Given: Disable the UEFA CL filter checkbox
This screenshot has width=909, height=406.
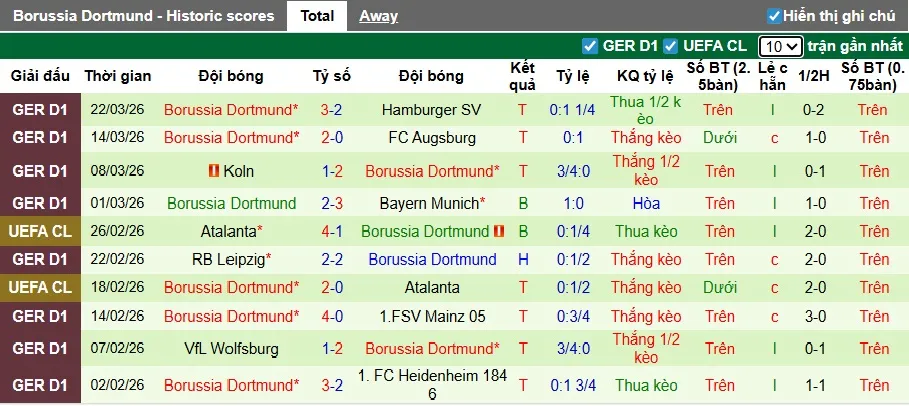Looking at the screenshot, I should pos(670,46).
